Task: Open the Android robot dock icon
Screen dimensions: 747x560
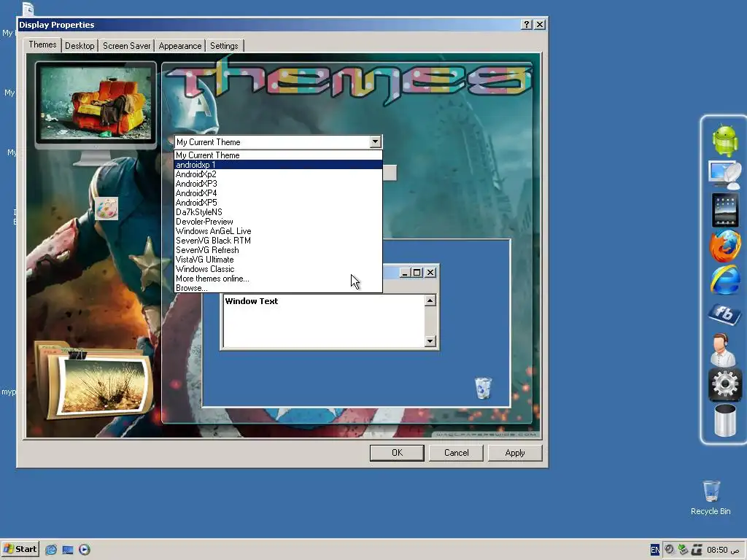Action: pyautogui.click(x=724, y=141)
